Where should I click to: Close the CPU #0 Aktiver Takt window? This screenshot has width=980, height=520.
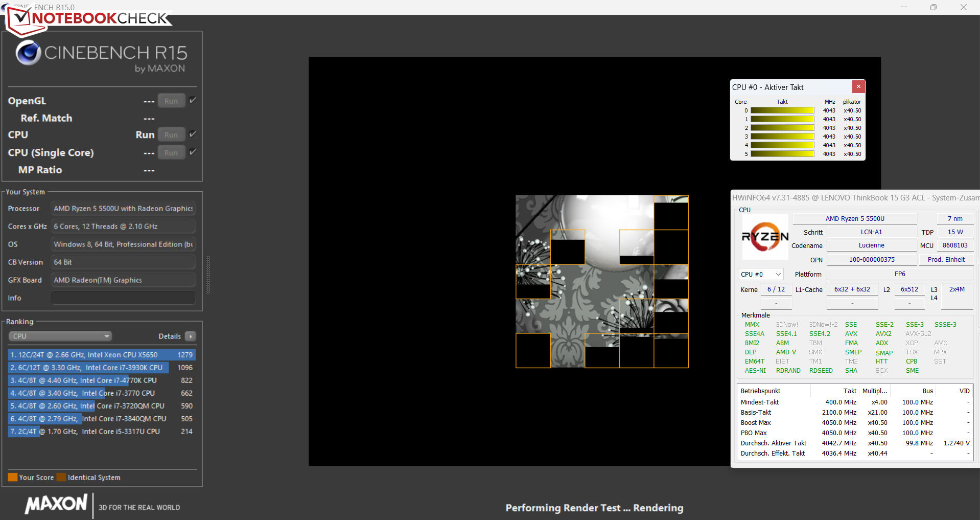pyautogui.click(x=858, y=87)
